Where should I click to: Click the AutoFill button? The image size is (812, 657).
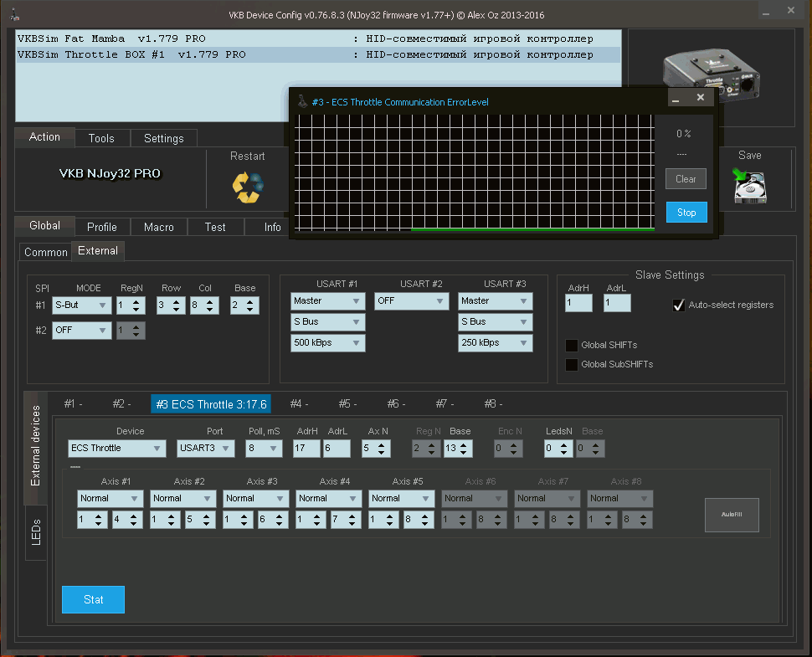click(x=732, y=515)
